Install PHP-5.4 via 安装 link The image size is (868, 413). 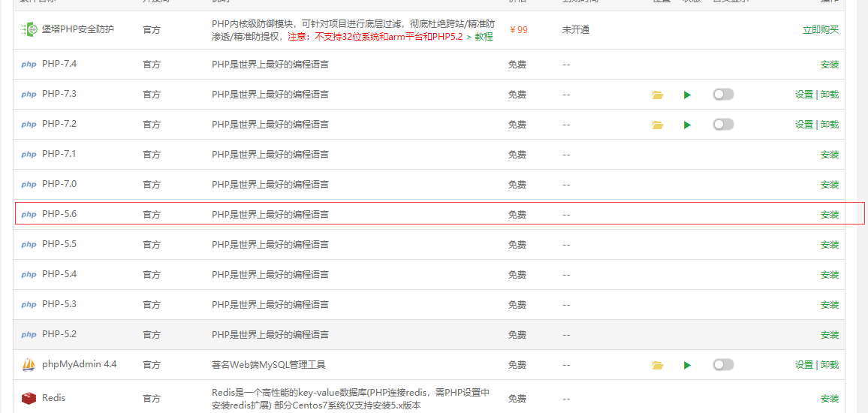[830, 275]
